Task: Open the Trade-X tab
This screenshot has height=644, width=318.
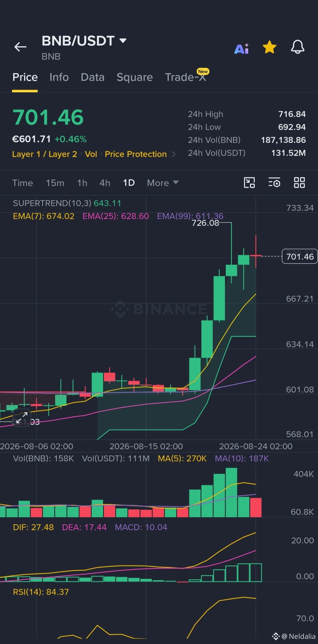Action: click(x=185, y=77)
